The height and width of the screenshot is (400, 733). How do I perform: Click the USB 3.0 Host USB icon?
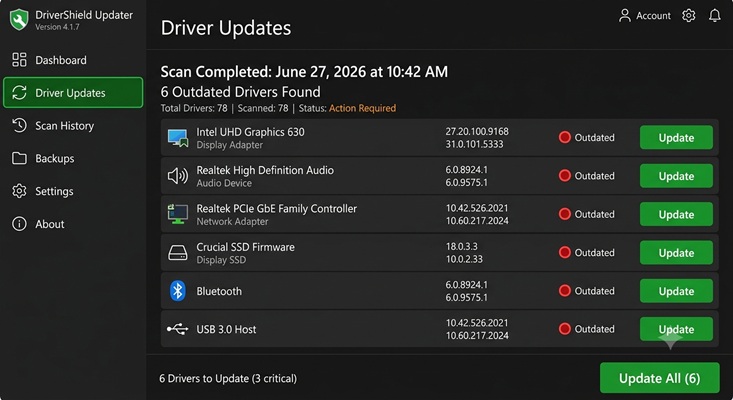178,329
